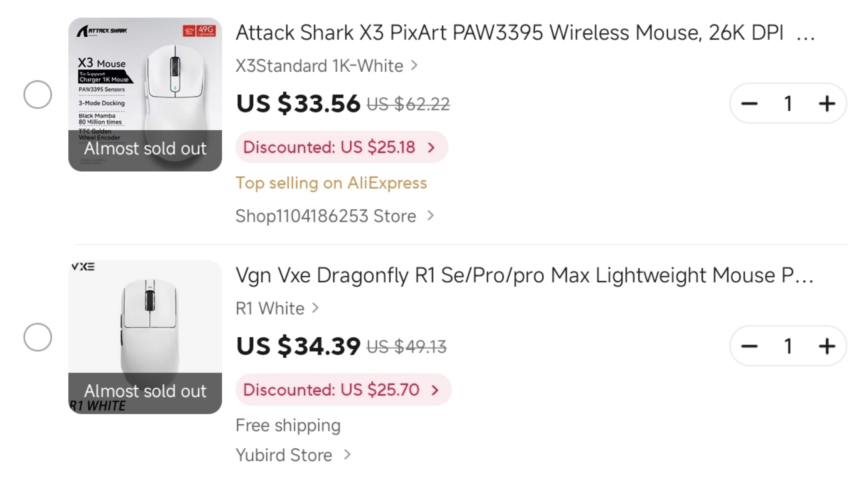Visit Yubird Store page
Image resolution: width=868 pixels, height=481 pixels.
293,455
